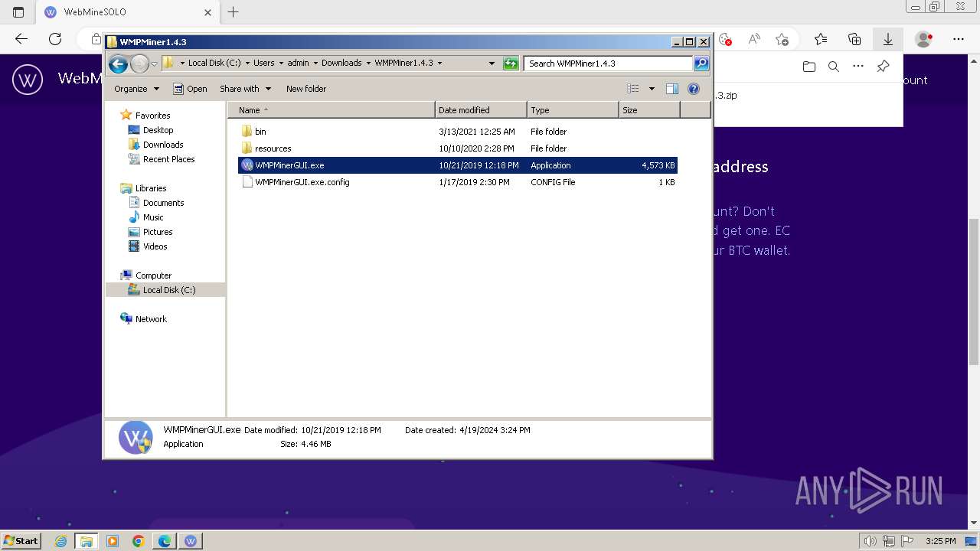This screenshot has height=551, width=980.
Task: Click the browser back arrow
Action: point(21,39)
